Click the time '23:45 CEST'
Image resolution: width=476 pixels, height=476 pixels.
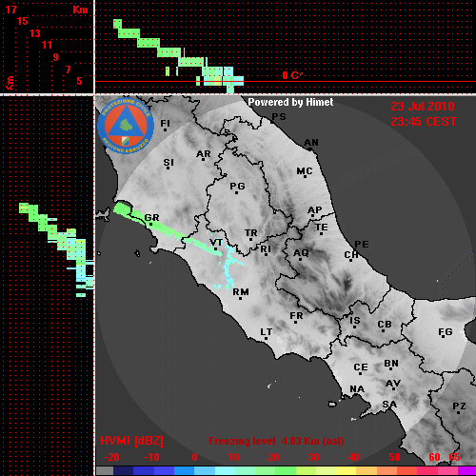(x=424, y=122)
